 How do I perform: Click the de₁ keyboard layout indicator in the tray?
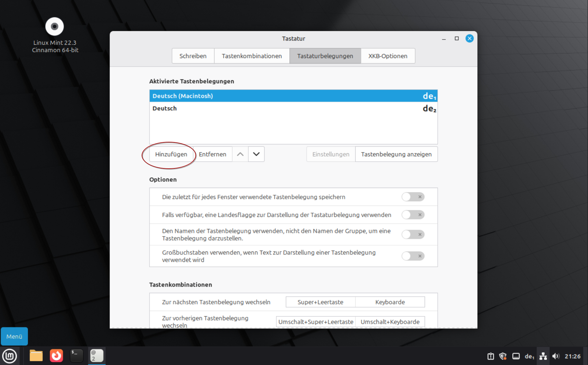point(529,356)
